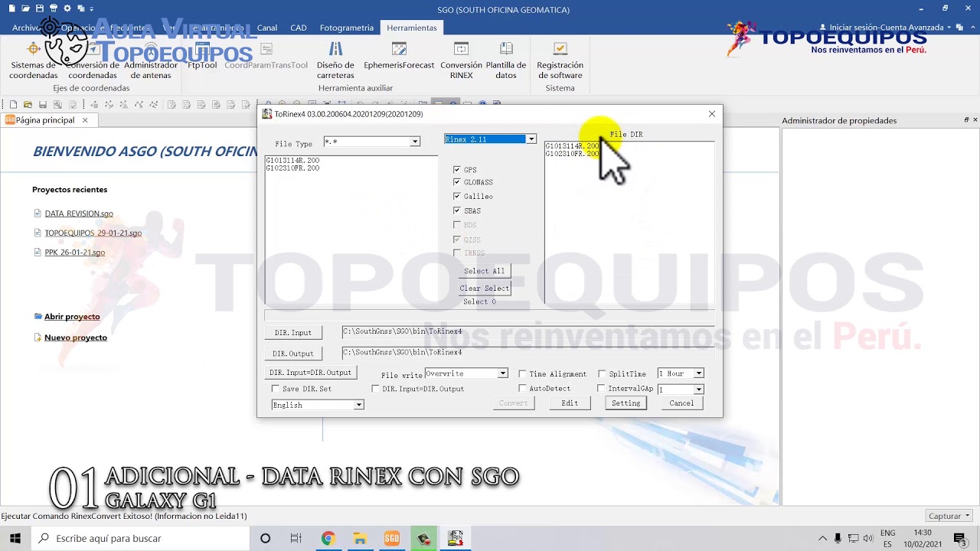The height and width of the screenshot is (551, 980).
Task: Open the English language dropdown
Action: point(358,405)
